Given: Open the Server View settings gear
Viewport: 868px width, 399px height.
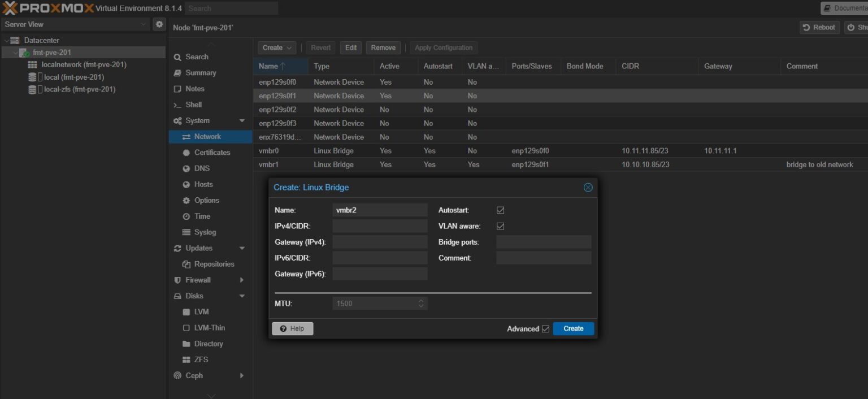Looking at the screenshot, I should [x=159, y=24].
